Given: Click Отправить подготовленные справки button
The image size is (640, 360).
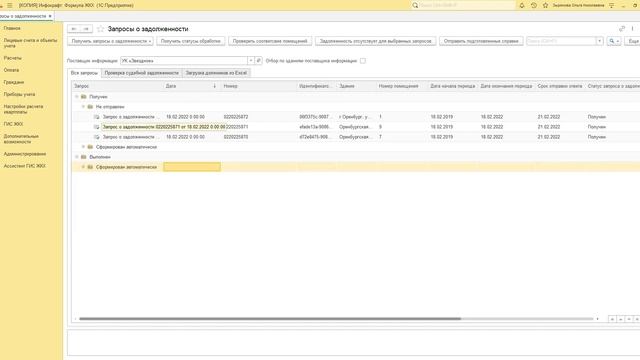Looking at the screenshot, I should pos(481,41).
